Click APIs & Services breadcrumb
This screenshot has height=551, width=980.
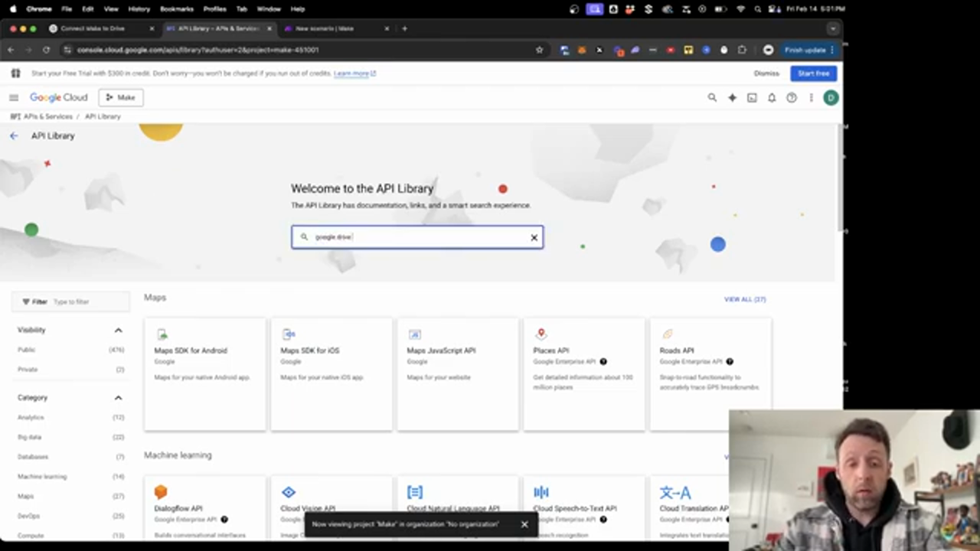pos(47,116)
